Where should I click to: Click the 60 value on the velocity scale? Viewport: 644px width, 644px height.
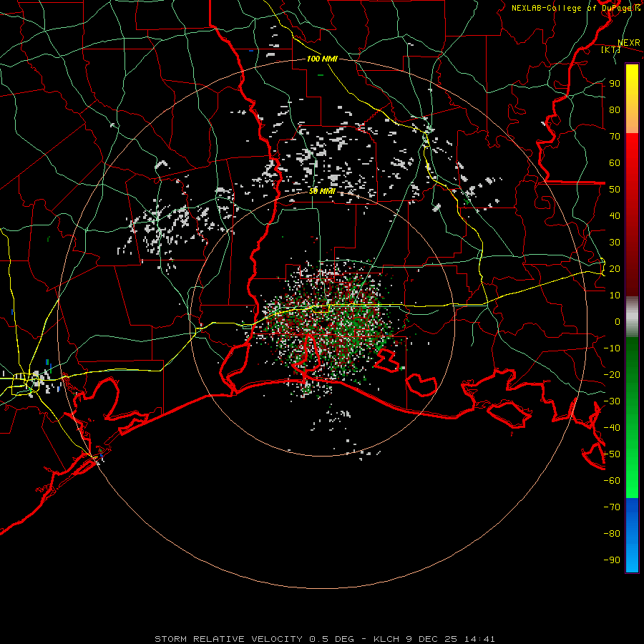click(615, 162)
